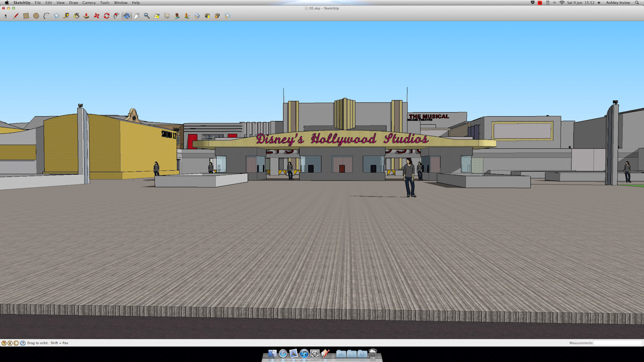Image resolution: width=644 pixels, height=362 pixels.
Task: Select the Rectangle tool
Action: tap(26, 16)
